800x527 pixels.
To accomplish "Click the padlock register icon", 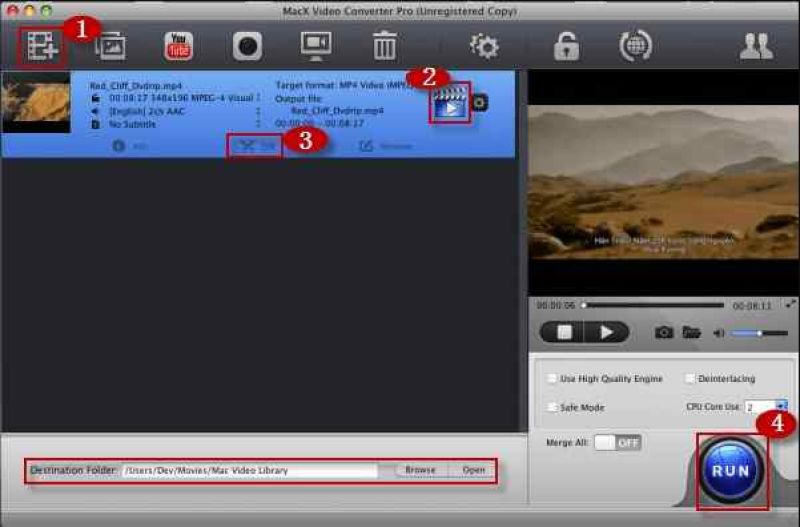I will point(565,46).
